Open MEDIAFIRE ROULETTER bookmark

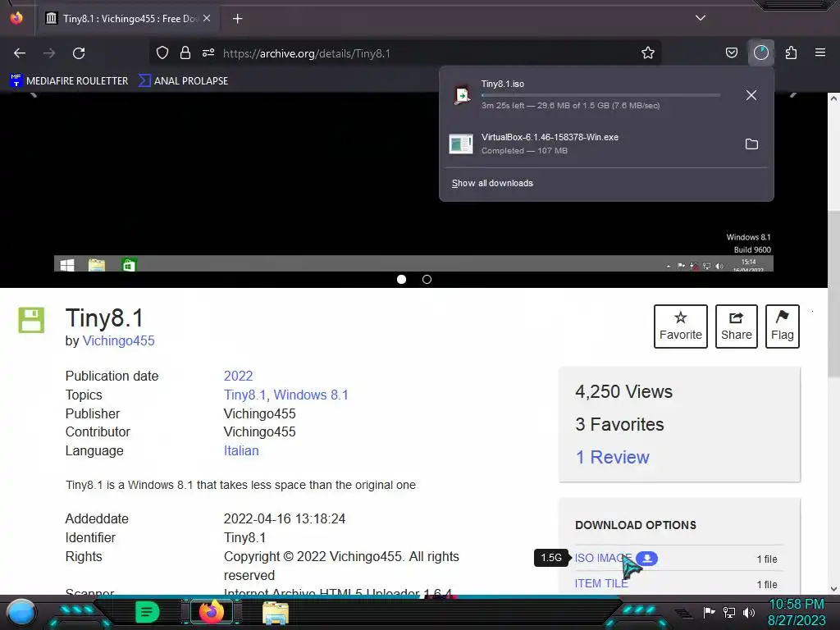[x=69, y=81]
